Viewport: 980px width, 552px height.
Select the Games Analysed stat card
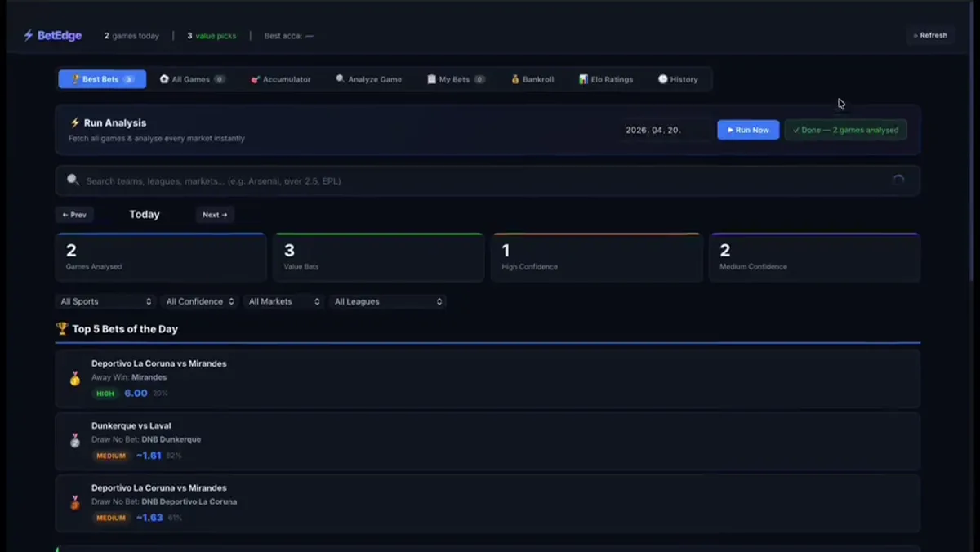coord(161,258)
